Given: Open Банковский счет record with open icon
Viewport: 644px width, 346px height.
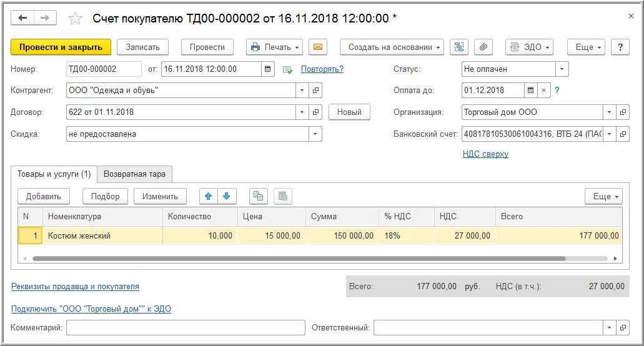Looking at the screenshot, I should tap(623, 134).
